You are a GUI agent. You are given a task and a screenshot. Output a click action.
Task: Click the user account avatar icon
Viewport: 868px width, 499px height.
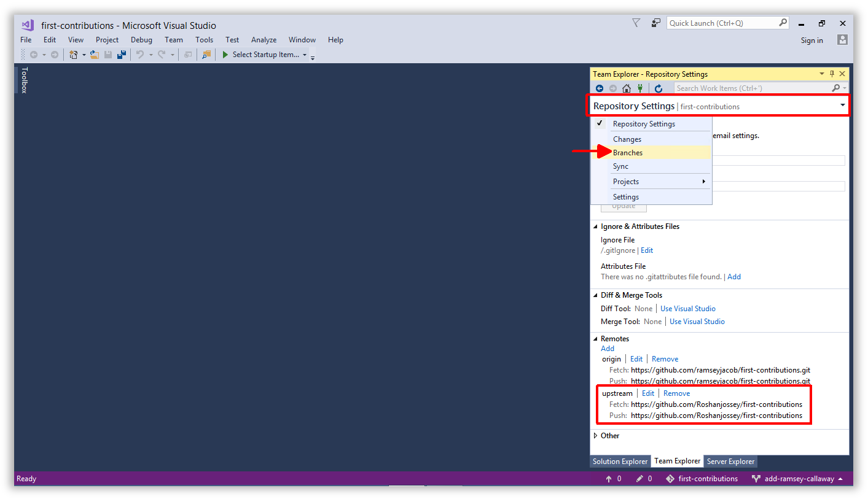click(x=842, y=40)
